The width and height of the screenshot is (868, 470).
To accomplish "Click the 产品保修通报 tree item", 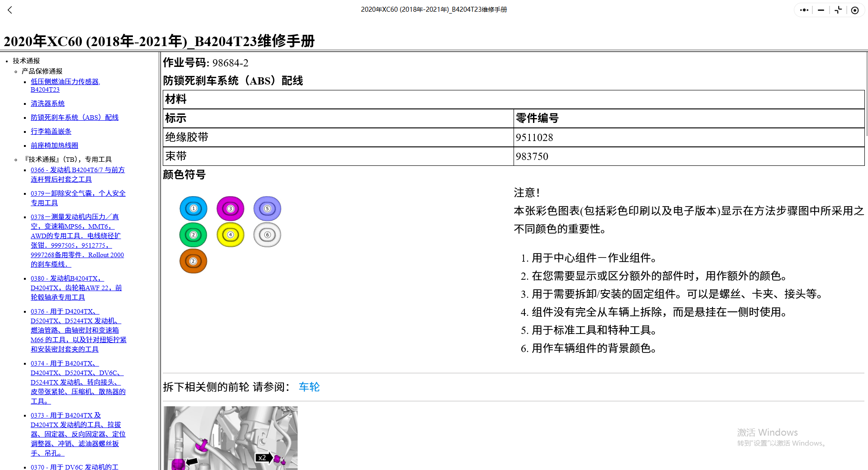I will [x=42, y=71].
